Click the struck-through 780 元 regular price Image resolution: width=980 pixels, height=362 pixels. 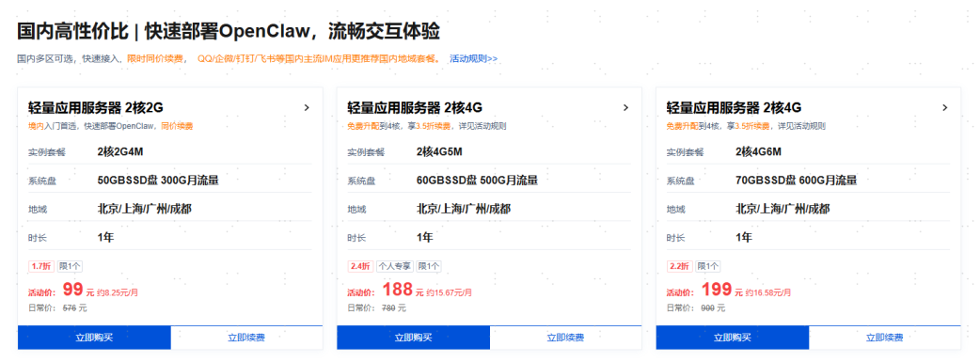point(394,308)
